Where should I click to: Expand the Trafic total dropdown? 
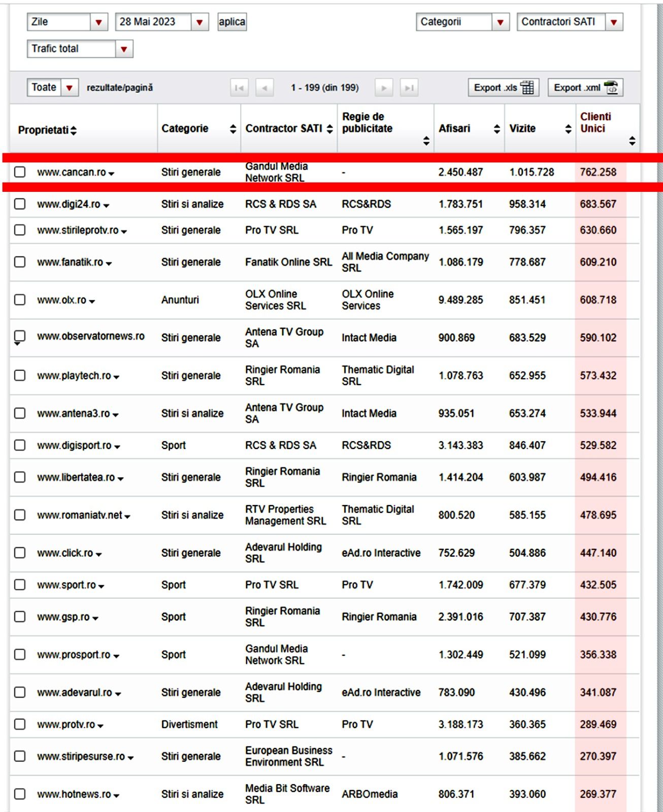pos(123,49)
